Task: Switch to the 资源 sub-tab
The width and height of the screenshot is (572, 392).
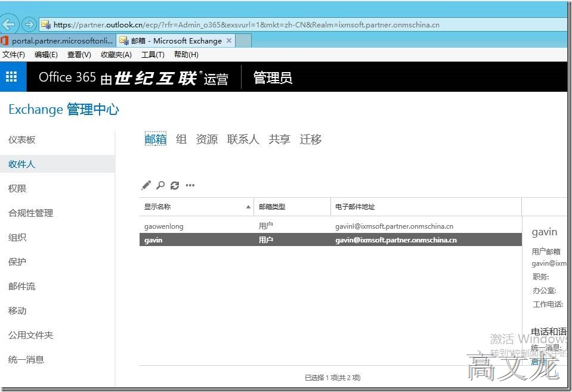Action: pos(207,139)
